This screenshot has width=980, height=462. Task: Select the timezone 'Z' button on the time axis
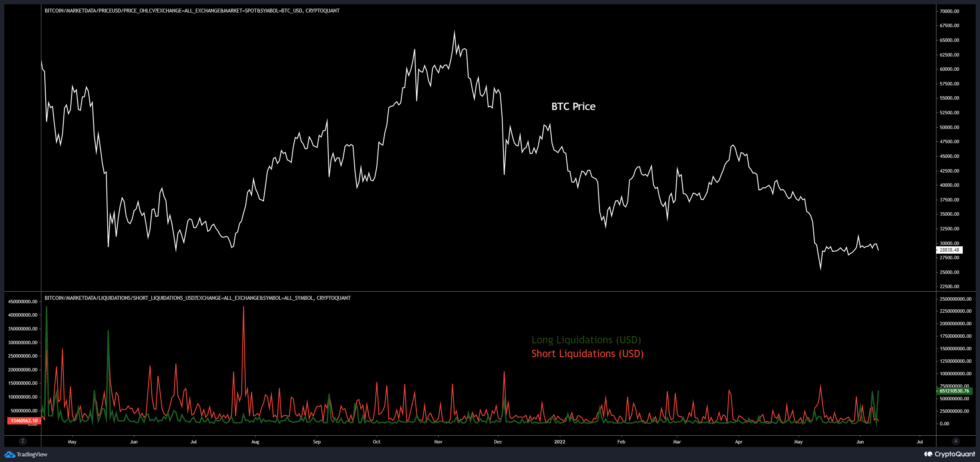pyautogui.click(x=23, y=441)
